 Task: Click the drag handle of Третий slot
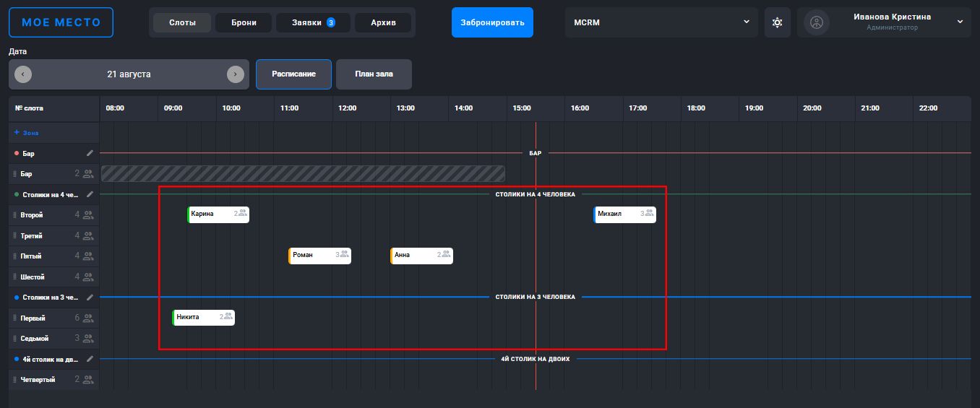point(14,236)
